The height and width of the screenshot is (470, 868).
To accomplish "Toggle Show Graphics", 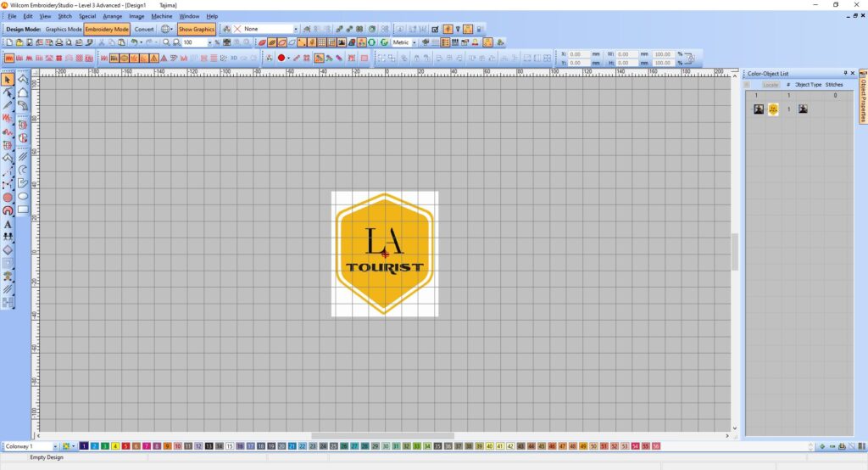I will pos(197,29).
